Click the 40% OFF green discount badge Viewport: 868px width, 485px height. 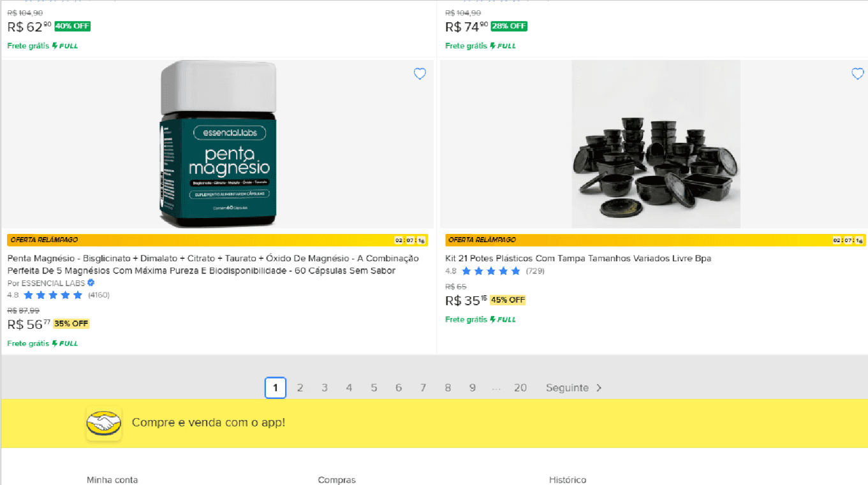tap(73, 26)
